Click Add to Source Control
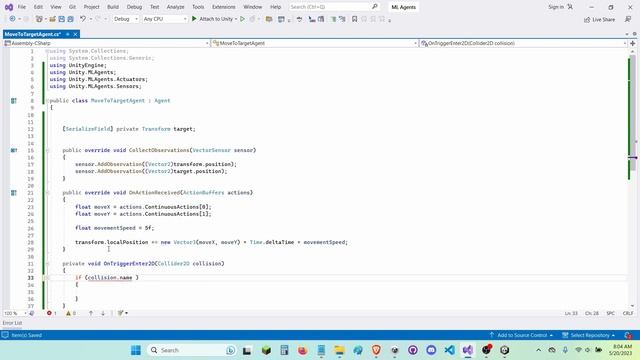 tap(521, 335)
